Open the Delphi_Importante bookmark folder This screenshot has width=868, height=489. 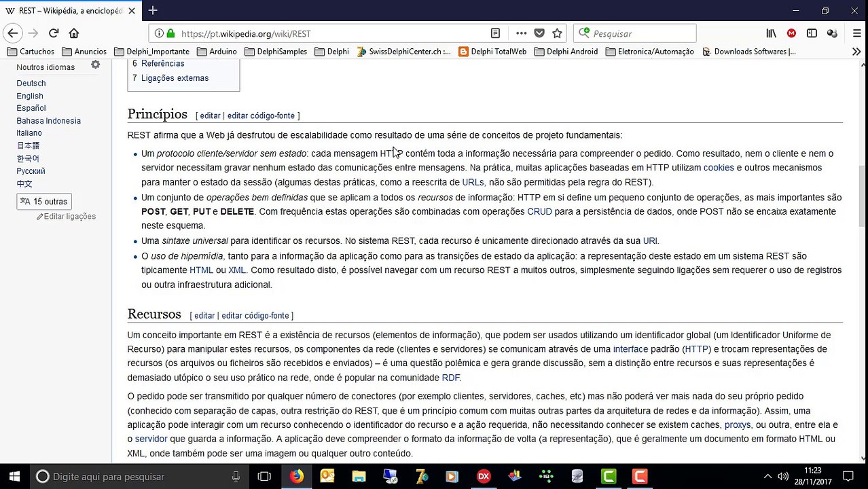pyautogui.click(x=152, y=52)
